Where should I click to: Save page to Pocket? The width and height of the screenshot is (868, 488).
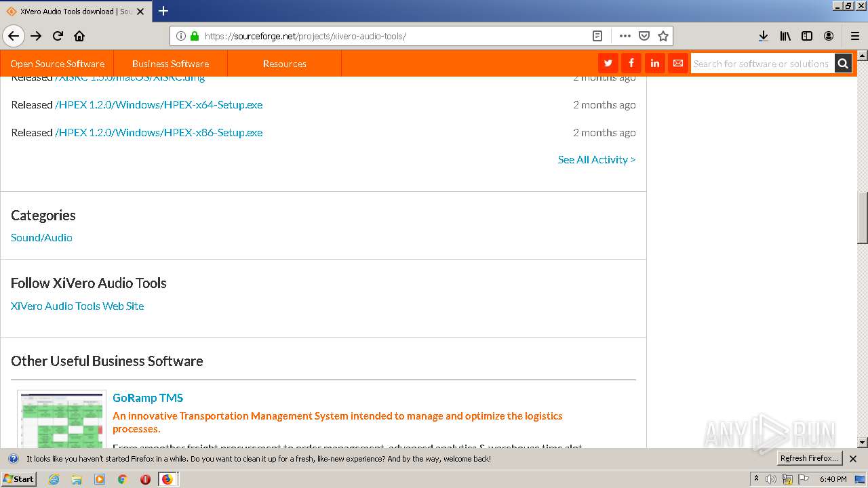click(644, 36)
